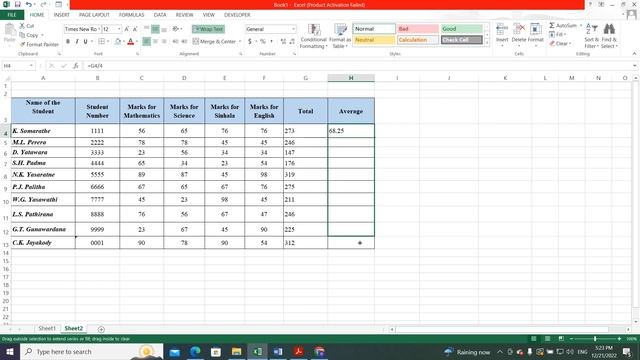The width and height of the screenshot is (640, 360).
Task: Activate the Format Painter tool
Action: pos(39,44)
